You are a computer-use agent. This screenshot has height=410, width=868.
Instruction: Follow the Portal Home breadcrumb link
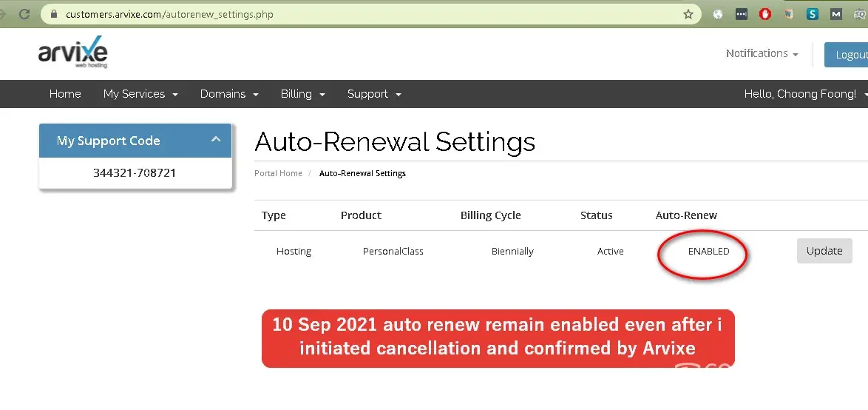point(278,173)
